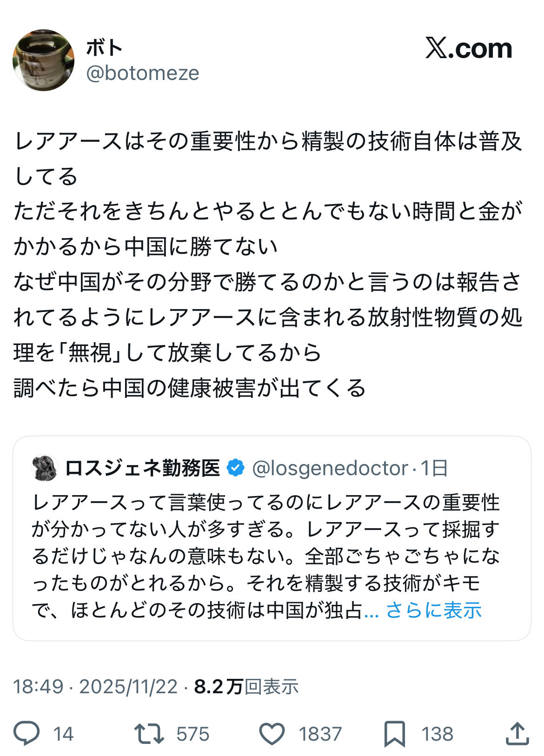Expand quoted post with さらに表示

click(x=433, y=610)
